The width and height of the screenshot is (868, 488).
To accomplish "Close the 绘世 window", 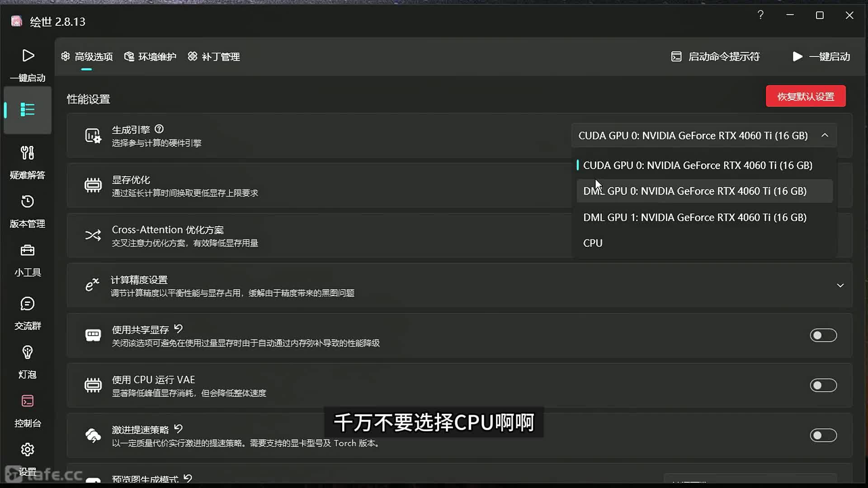I will 849,15.
